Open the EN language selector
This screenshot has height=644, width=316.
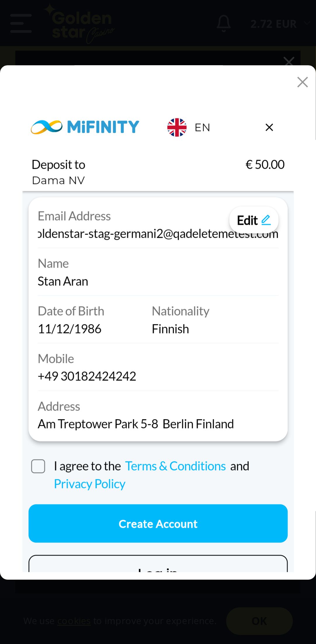point(202,128)
